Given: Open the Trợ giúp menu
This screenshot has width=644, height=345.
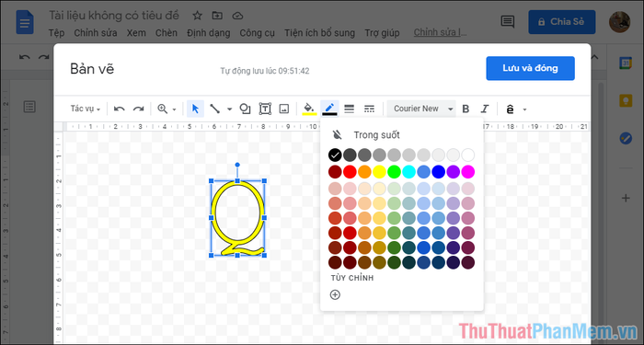Looking at the screenshot, I should click(382, 33).
